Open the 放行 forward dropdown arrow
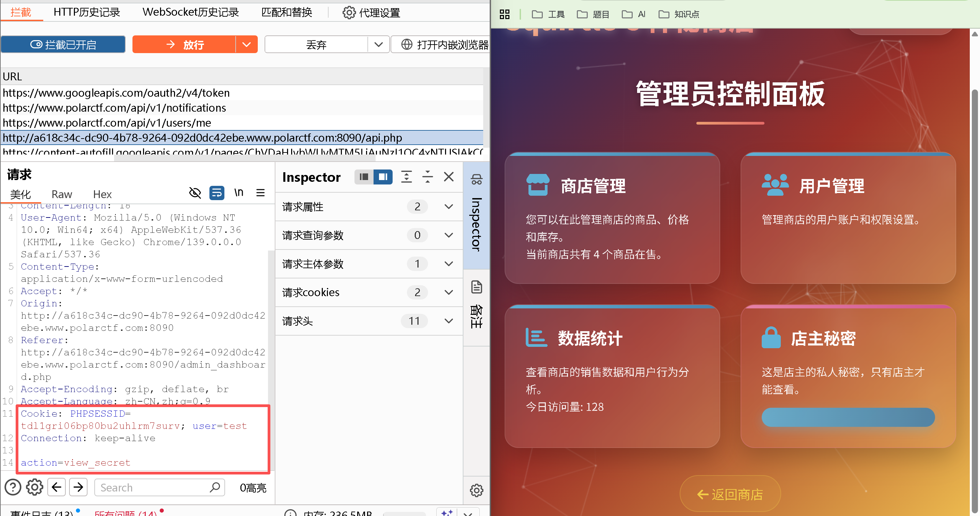The image size is (980, 516). click(x=247, y=45)
